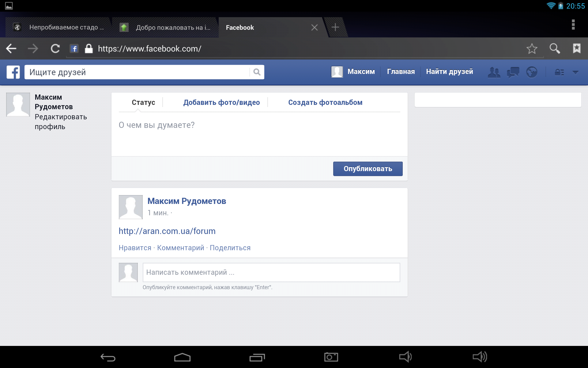This screenshot has width=588, height=368.
Task: Click 'Редактировать профиль' link
Action: tap(61, 122)
